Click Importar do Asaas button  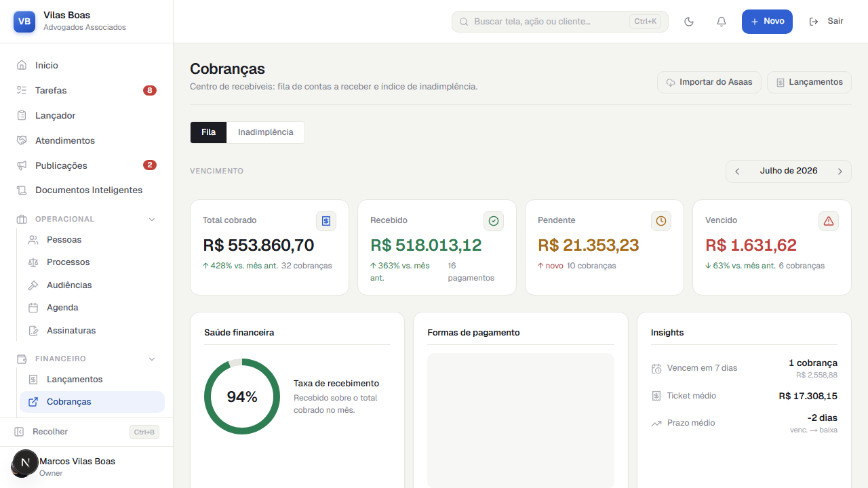tap(709, 82)
